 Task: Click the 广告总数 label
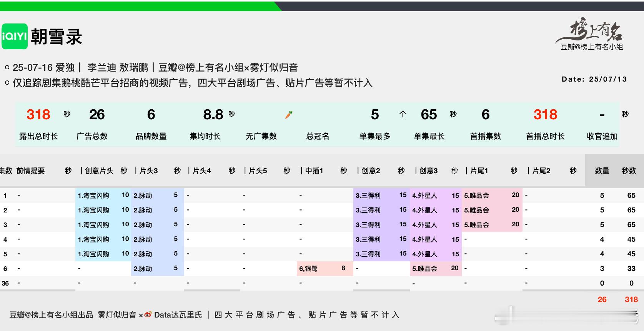click(92, 136)
